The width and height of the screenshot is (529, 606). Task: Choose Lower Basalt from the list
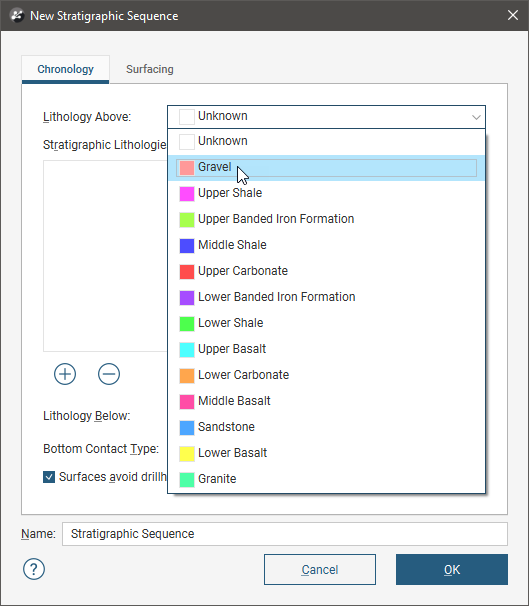tap(326, 453)
